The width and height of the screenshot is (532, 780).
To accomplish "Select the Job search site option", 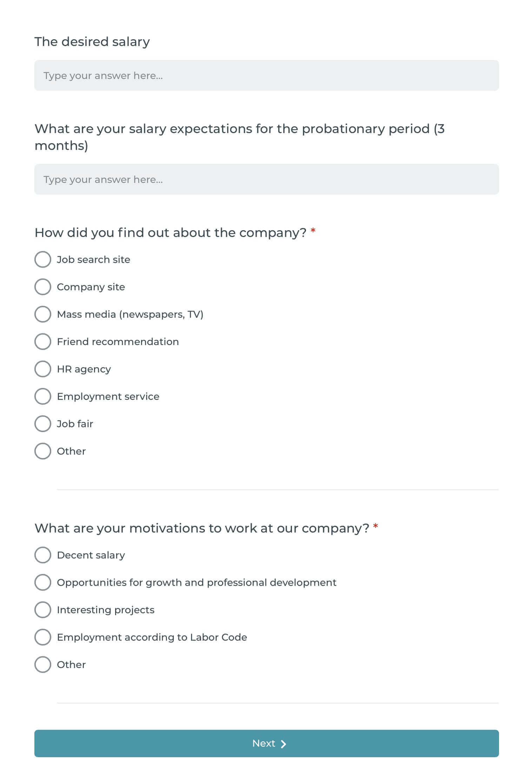I will click(43, 259).
